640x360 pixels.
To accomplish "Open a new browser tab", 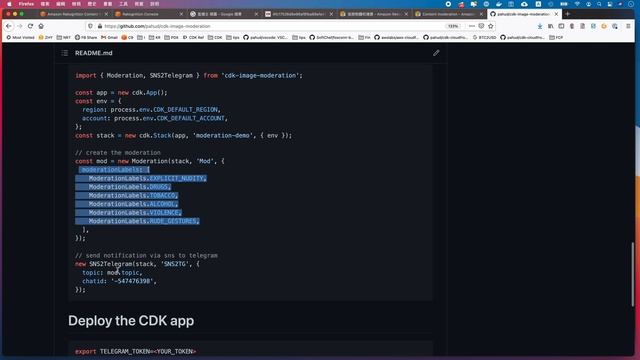I will [x=567, y=14].
